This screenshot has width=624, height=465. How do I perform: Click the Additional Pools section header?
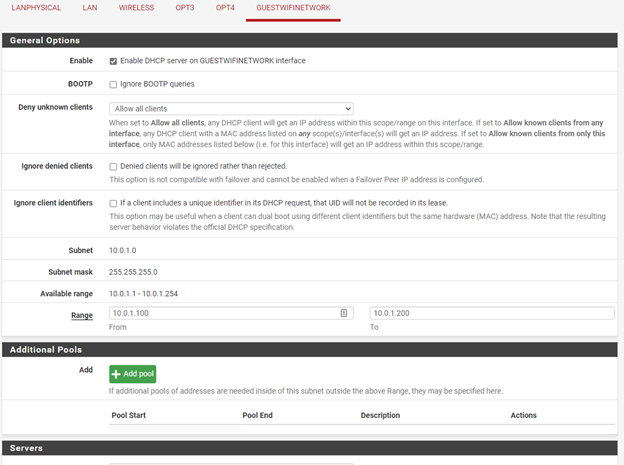[x=45, y=350]
